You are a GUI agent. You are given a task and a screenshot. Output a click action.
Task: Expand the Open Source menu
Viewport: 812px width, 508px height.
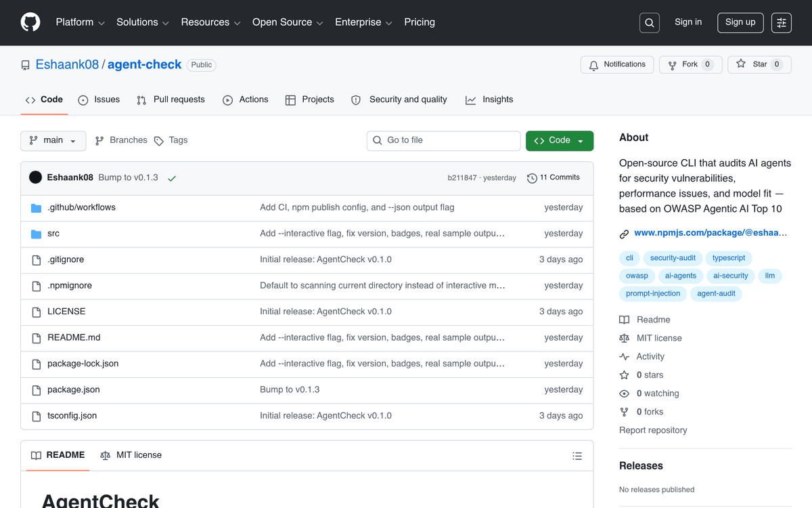click(288, 22)
